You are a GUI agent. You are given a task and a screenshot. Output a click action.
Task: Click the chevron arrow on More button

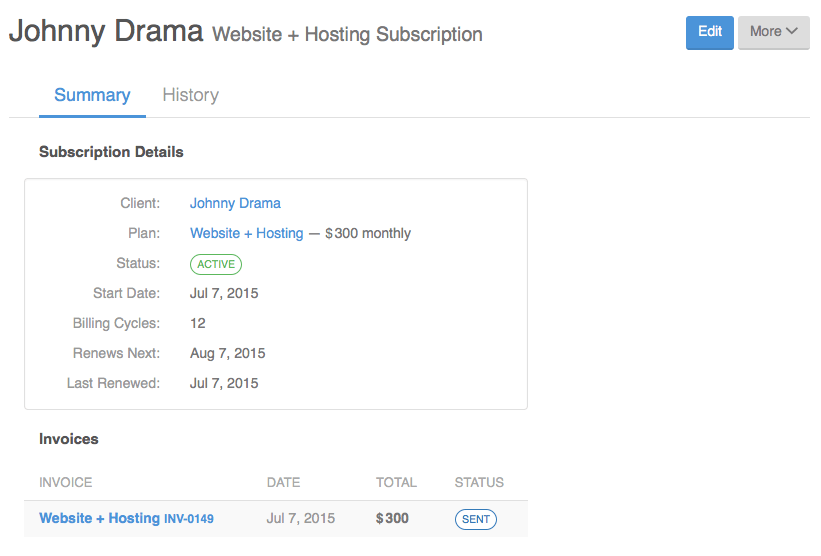[792, 31]
